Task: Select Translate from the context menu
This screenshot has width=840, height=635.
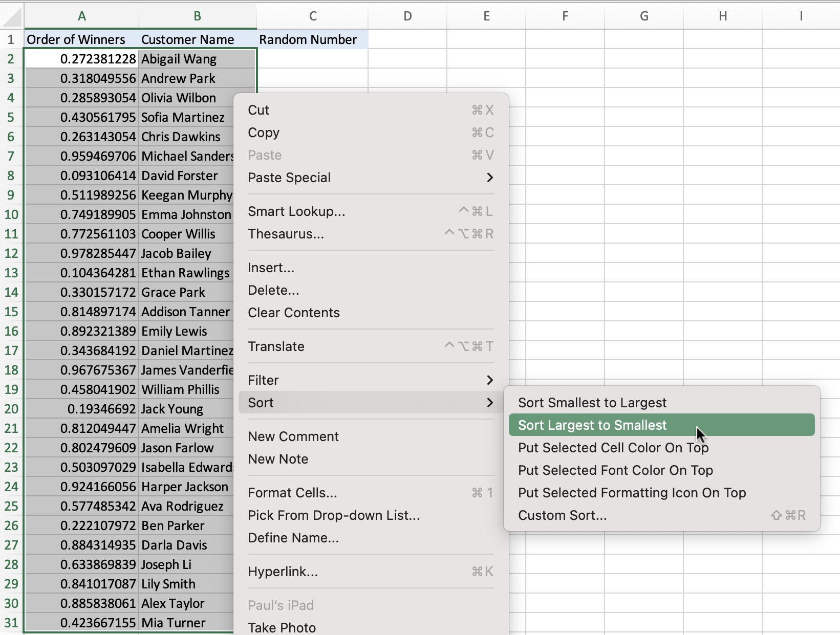Action: point(371,346)
